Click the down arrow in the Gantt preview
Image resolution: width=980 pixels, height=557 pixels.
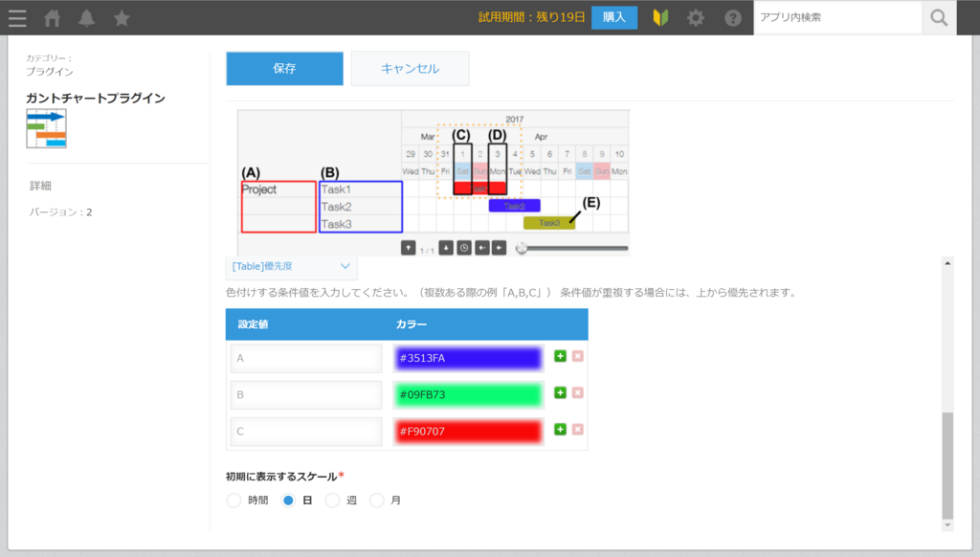pyautogui.click(x=446, y=248)
